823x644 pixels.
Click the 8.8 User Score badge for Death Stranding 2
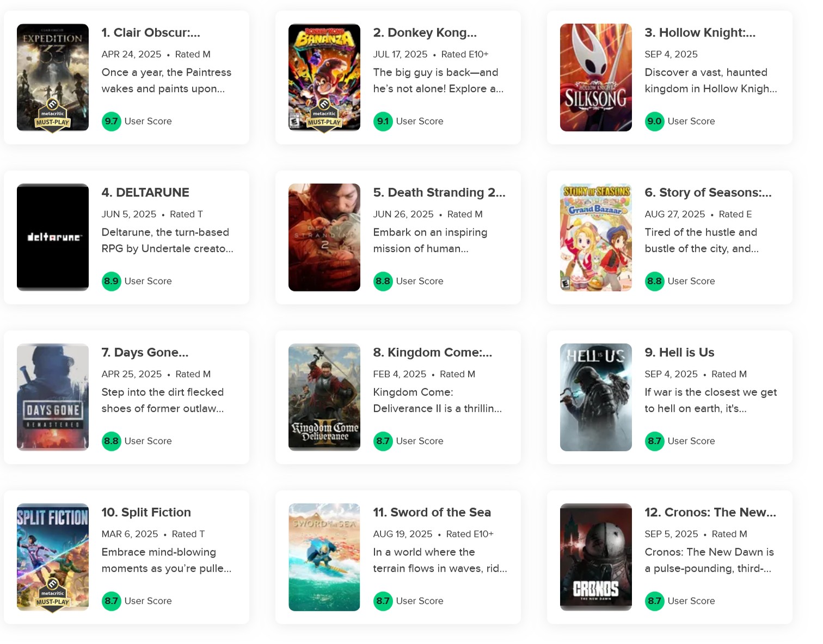tap(383, 281)
